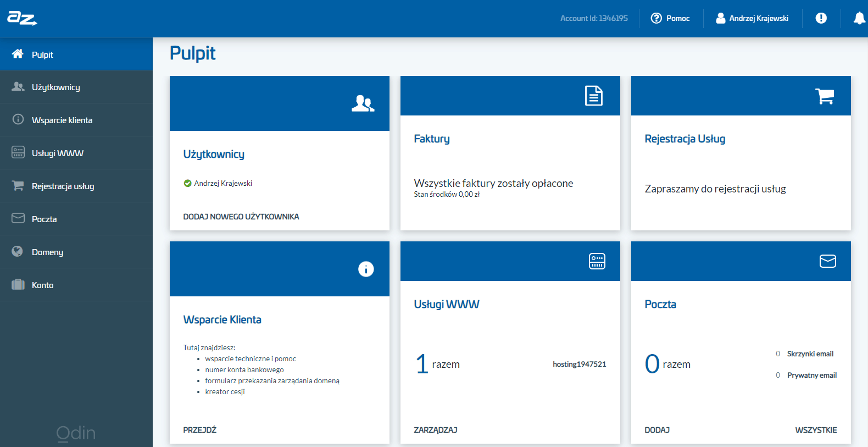Screen dimensions: 868x447
Task: Select Poczta in the sidebar menu
Action: [76, 219]
